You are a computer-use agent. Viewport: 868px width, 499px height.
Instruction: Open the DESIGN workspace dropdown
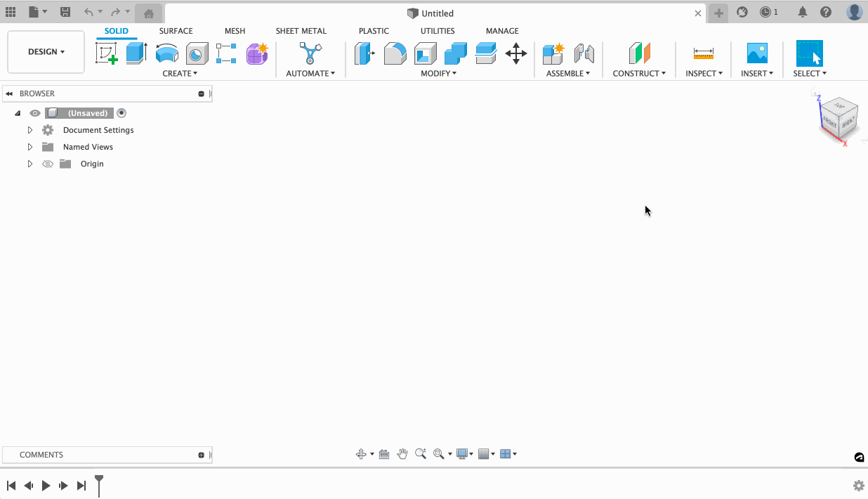46,52
